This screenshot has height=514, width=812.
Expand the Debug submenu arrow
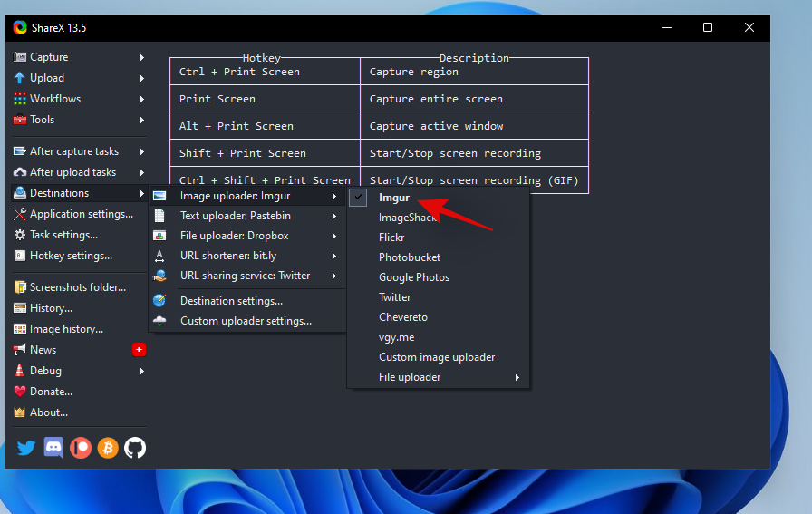point(142,371)
